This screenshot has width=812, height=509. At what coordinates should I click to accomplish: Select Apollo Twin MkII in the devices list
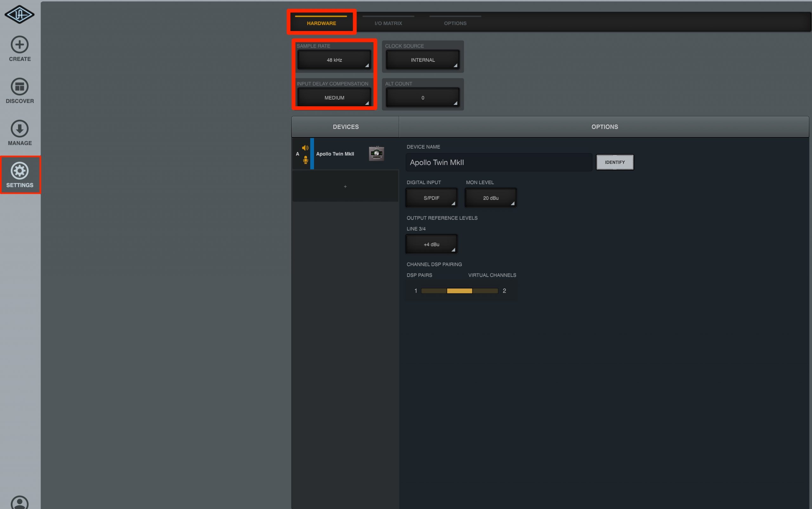(345, 153)
